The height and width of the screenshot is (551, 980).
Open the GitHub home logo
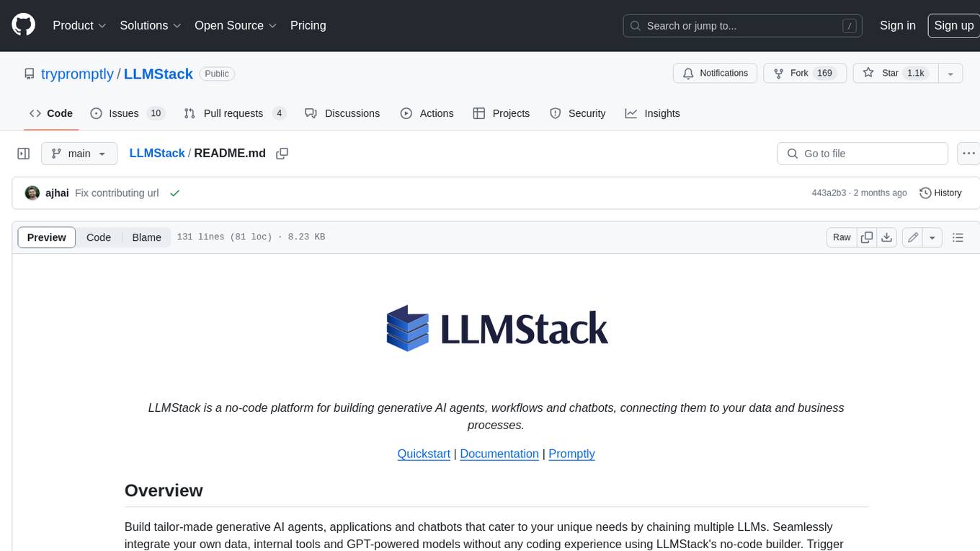[23, 25]
